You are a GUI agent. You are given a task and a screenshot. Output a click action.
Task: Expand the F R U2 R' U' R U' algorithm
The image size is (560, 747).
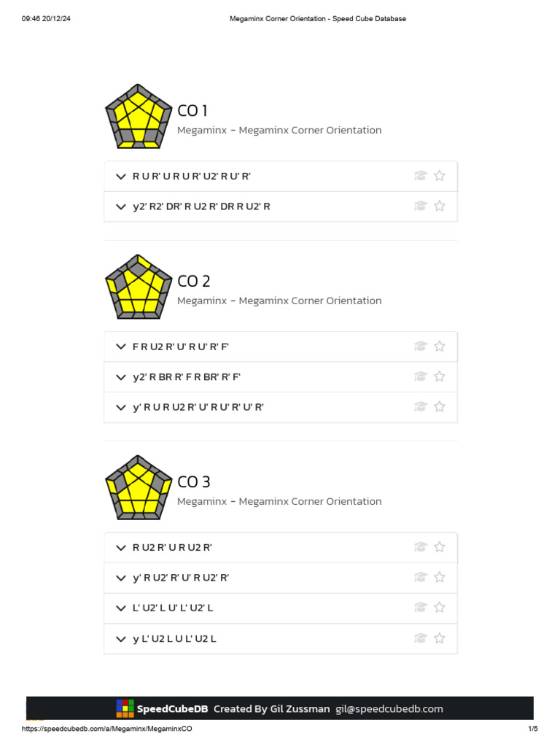click(x=121, y=347)
